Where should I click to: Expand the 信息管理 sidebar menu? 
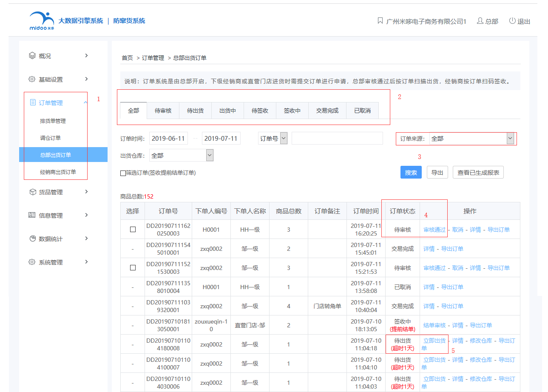86,215
